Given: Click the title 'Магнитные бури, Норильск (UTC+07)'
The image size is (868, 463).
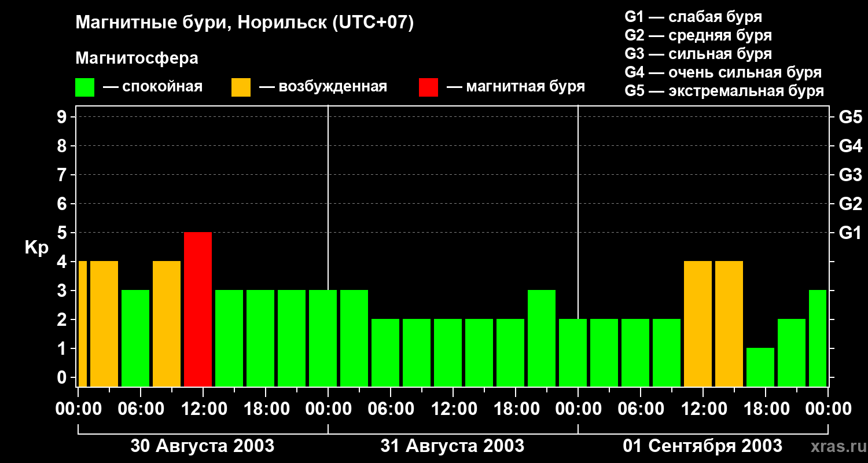Looking at the screenshot, I should 245,23.
